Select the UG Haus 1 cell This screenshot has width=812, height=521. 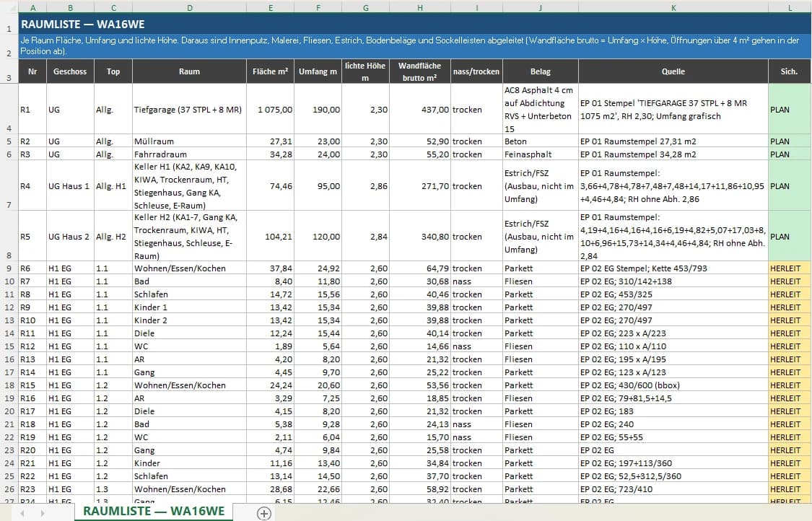coord(71,186)
